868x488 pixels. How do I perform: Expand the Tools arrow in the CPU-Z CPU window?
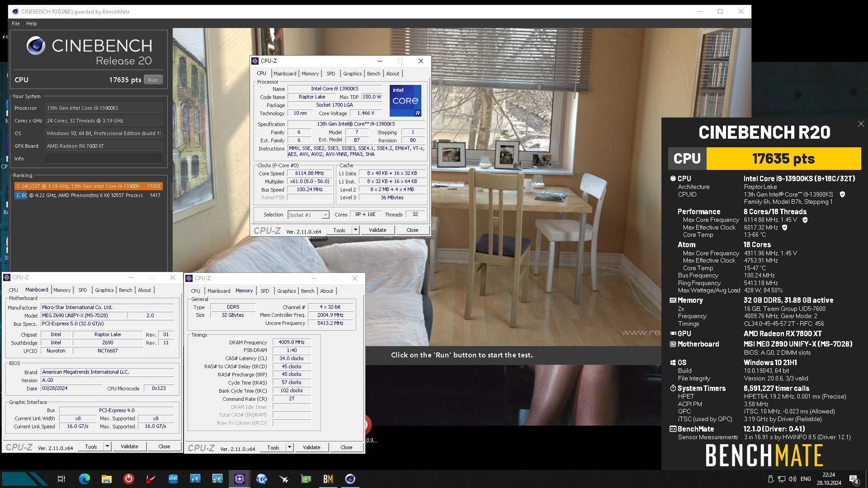[x=355, y=230]
